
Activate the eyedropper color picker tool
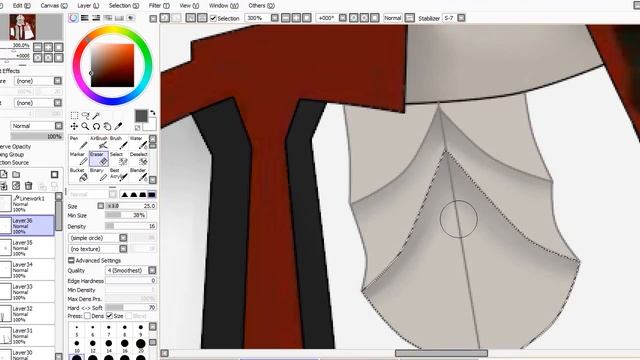(118, 127)
